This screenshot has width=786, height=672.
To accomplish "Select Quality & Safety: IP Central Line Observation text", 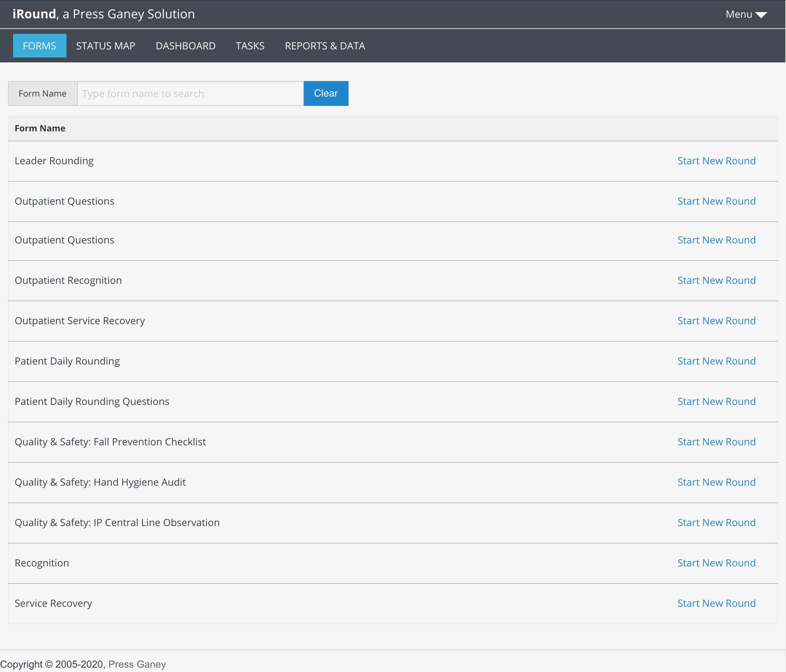I will (x=117, y=523).
